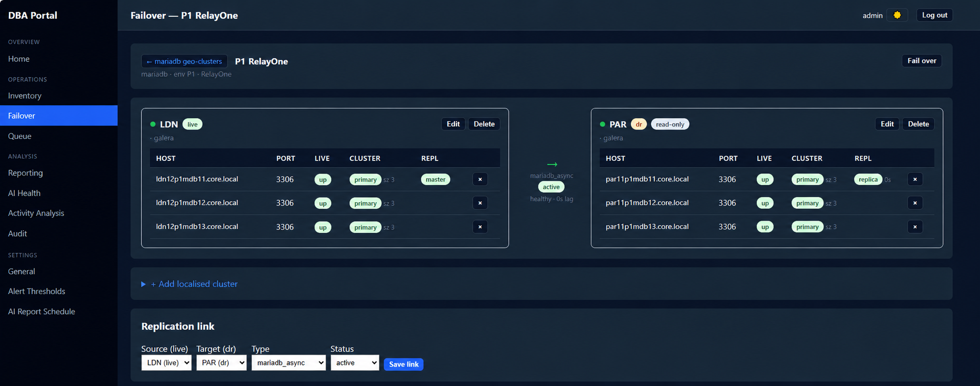Go back to mariadb geo-clusters

click(184, 61)
